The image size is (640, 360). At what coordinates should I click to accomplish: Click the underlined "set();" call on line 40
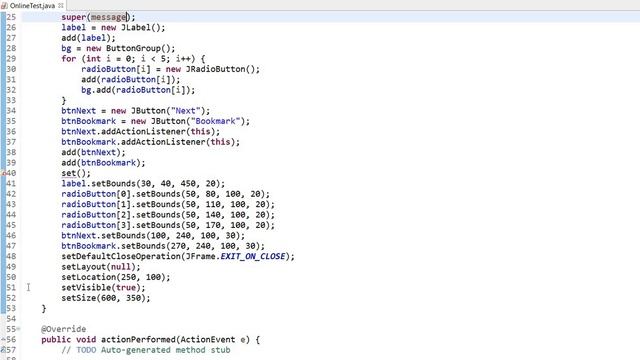click(76, 173)
